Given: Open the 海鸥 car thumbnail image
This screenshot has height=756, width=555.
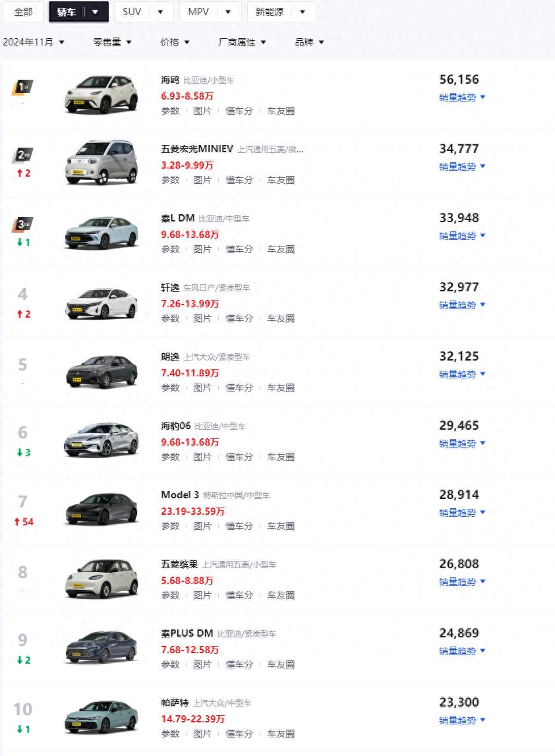Looking at the screenshot, I should click(x=102, y=93).
